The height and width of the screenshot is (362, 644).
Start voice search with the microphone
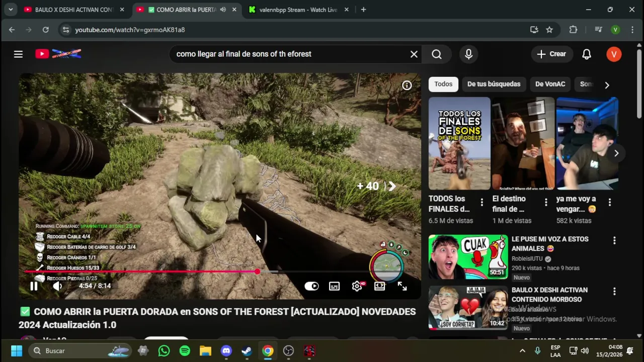468,54
